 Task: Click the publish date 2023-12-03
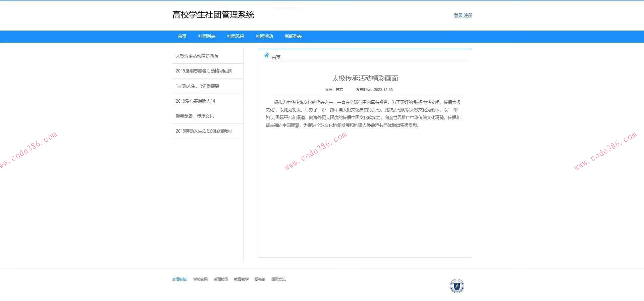click(x=383, y=90)
